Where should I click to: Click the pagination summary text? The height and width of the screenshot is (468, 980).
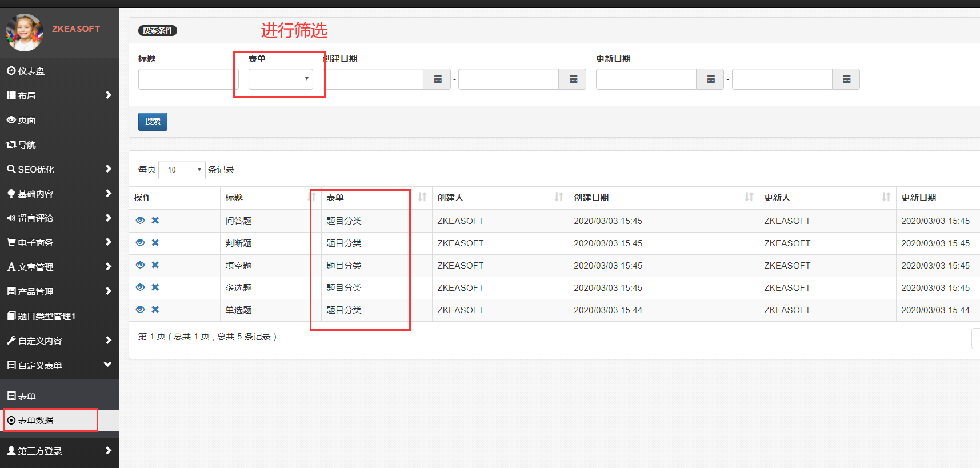tap(207, 337)
